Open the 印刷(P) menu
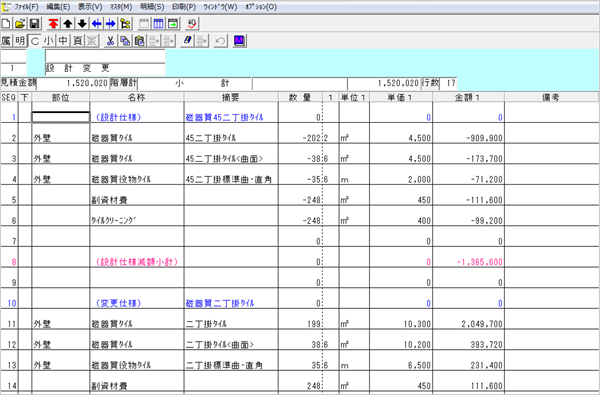Screen dimensions: 600x395 click(x=184, y=7)
